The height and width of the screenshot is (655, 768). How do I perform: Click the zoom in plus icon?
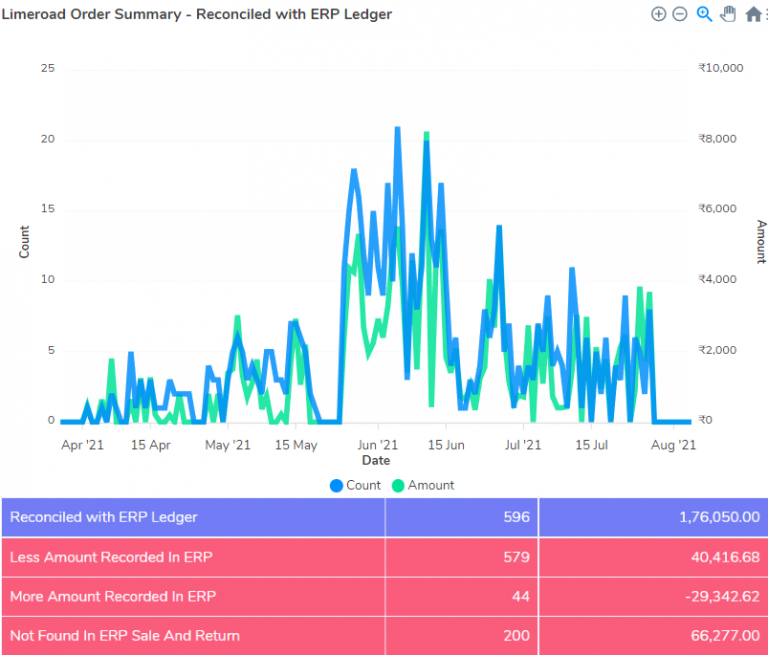(x=658, y=14)
